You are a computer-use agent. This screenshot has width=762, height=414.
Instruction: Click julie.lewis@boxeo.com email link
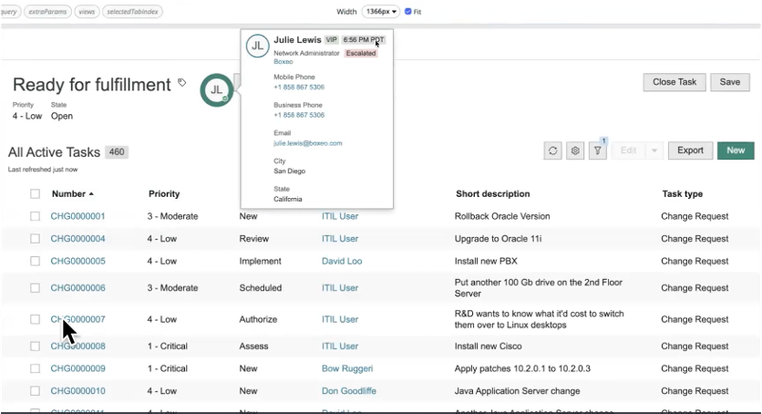(x=308, y=143)
